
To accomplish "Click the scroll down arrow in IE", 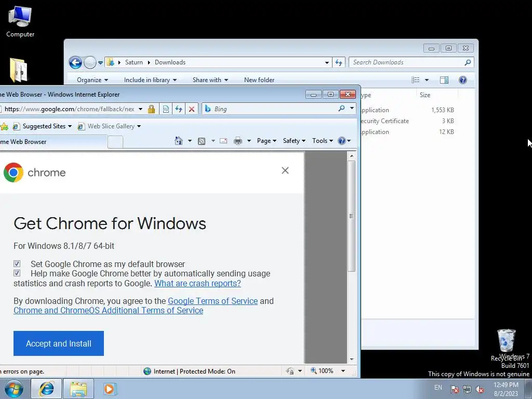I will pyautogui.click(x=352, y=360).
